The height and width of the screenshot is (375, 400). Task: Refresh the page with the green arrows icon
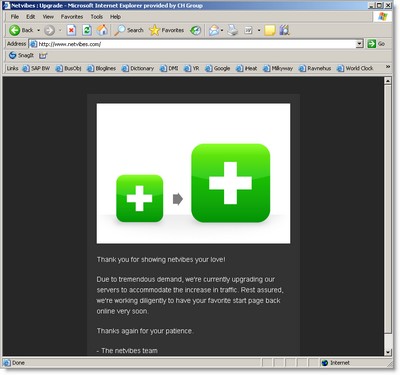[87, 30]
